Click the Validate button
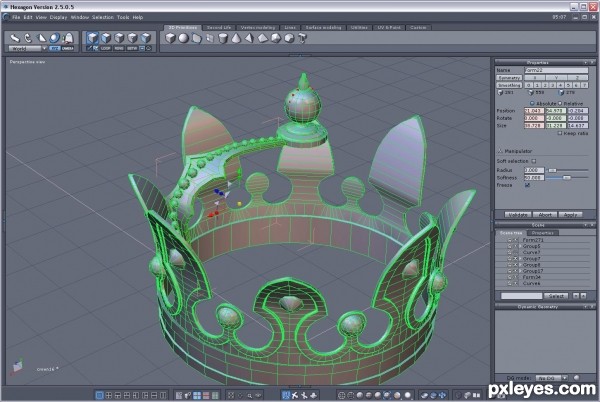The width and height of the screenshot is (600, 402). click(518, 215)
